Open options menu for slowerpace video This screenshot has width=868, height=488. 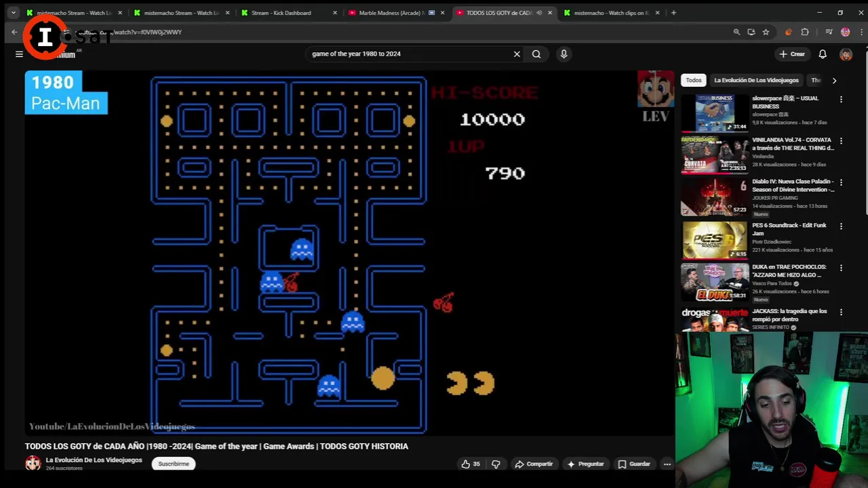pyautogui.click(x=841, y=100)
